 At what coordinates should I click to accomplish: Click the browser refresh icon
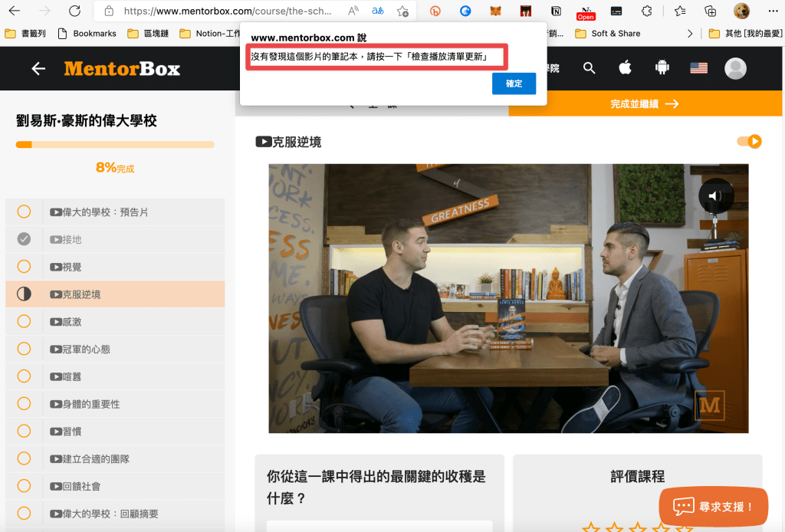74,11
